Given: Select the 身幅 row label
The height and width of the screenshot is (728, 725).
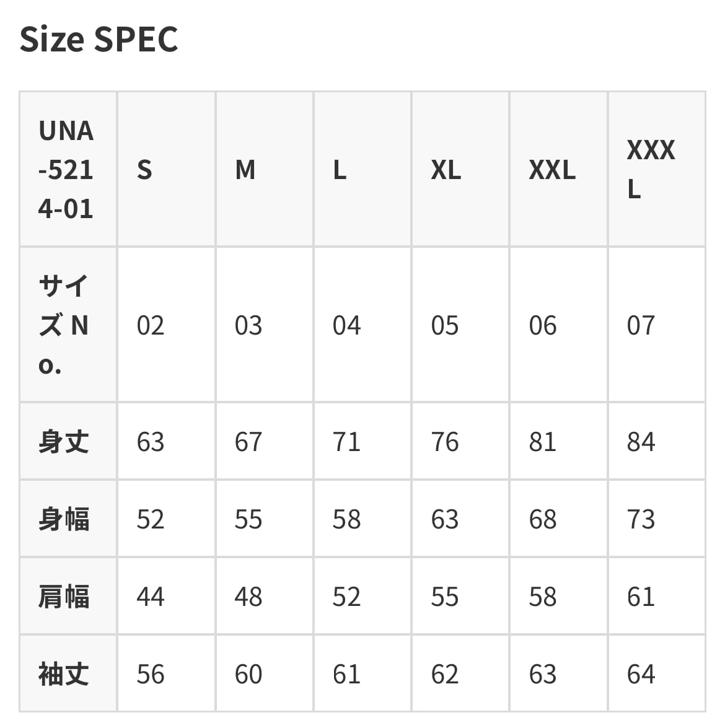Looking at the screenshot, I should tap(64, 519).
